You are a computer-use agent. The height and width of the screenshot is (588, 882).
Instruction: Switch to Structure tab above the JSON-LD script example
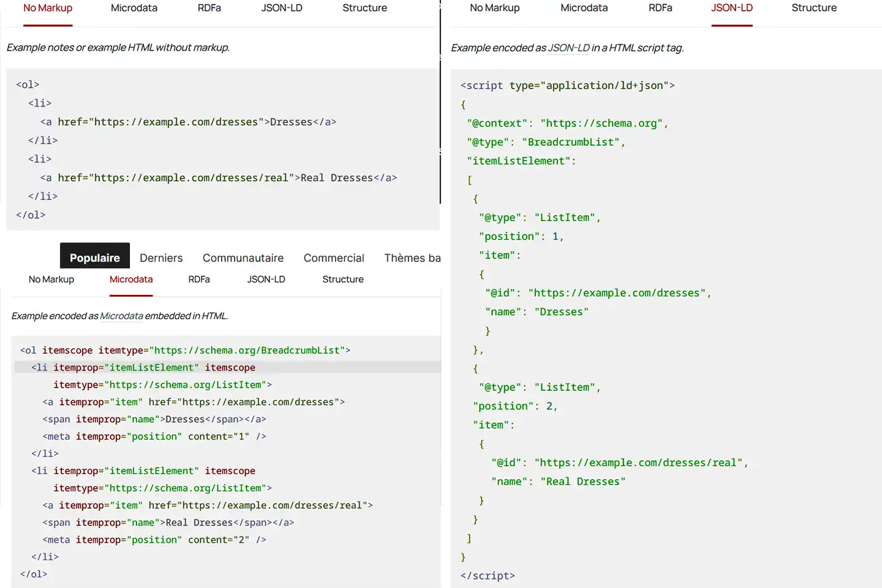tap(814, 8)
